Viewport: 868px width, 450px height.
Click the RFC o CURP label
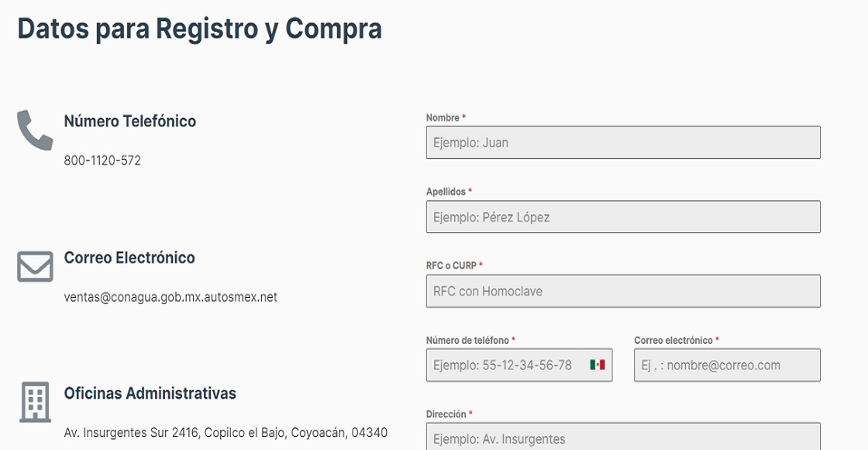pyautogui.click(x=451, y=265)
